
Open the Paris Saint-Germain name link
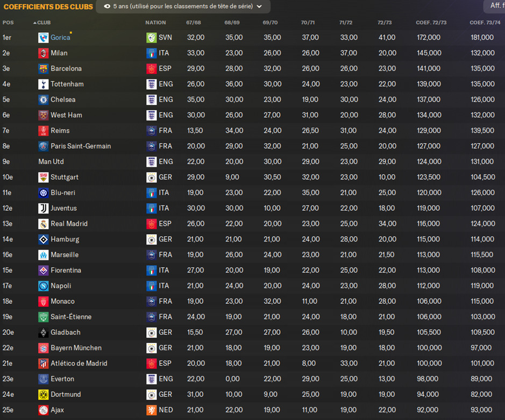(x=81, y=146)
